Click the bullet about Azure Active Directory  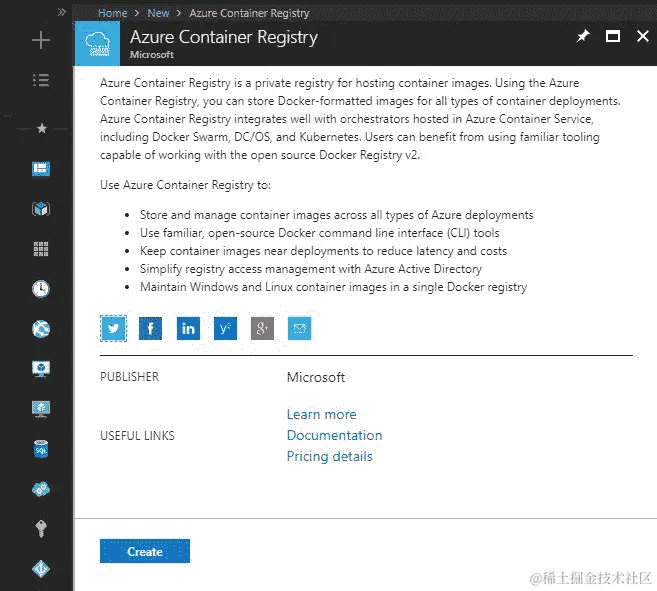[x=311, y=269]
